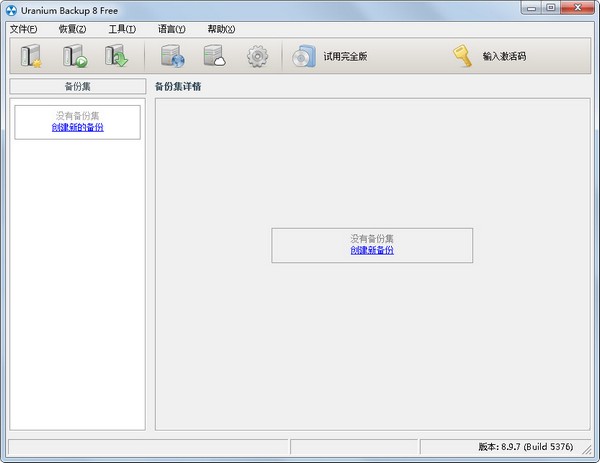
Task: Click the restore backup icon with green down arrow
Action: 116,56
